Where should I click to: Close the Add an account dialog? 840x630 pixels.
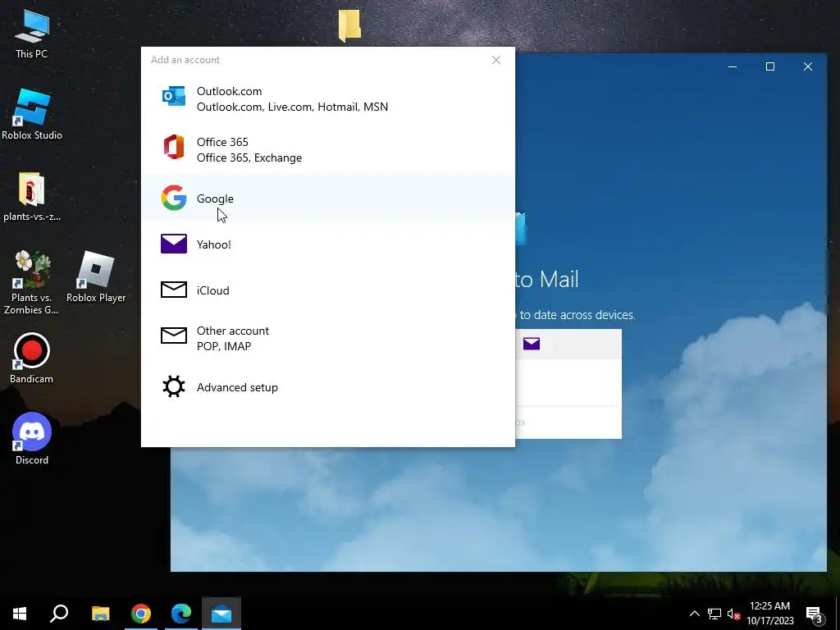[496, 60]
